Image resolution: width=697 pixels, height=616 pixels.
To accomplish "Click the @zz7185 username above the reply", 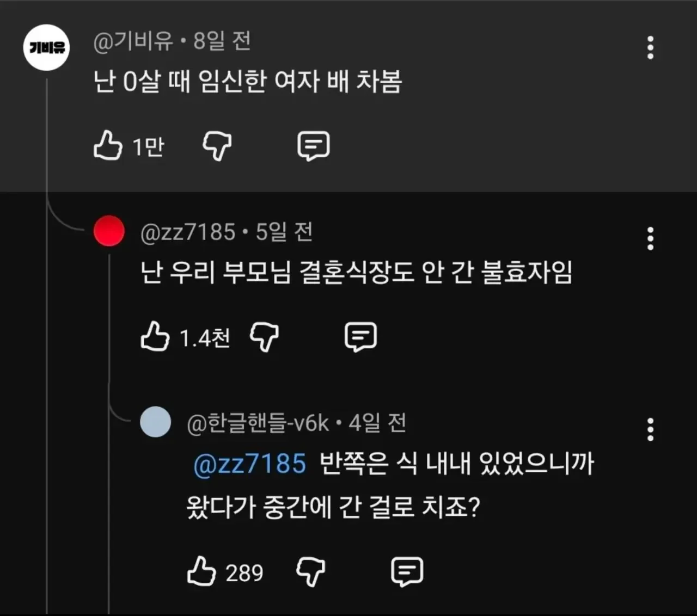I will 188,232.
